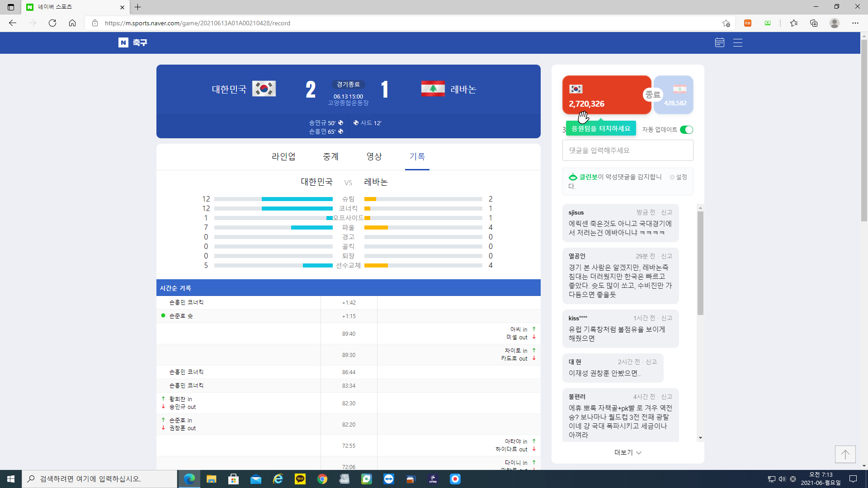This screenshot has width=868, height=488.
Task: Click the 아타야 in substitution row
Action: 349,446
